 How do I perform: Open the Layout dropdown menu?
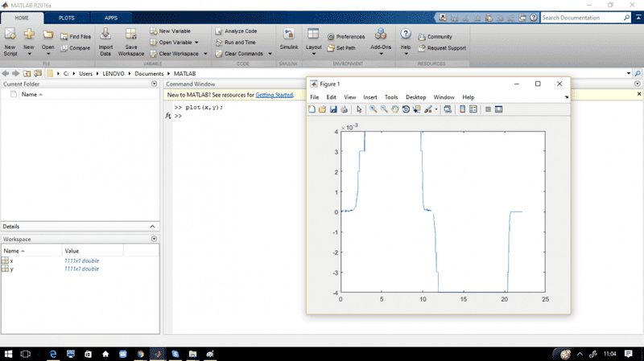point(314,40)
